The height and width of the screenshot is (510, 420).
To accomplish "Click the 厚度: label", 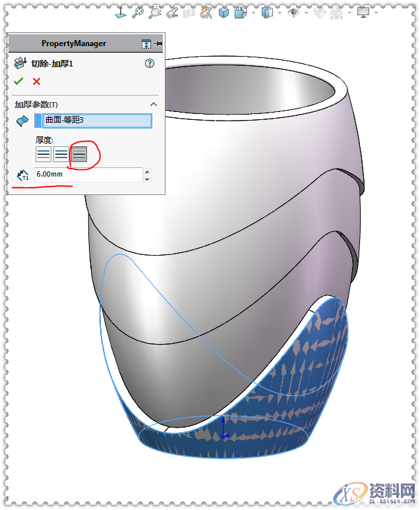I will pos(44,140).
